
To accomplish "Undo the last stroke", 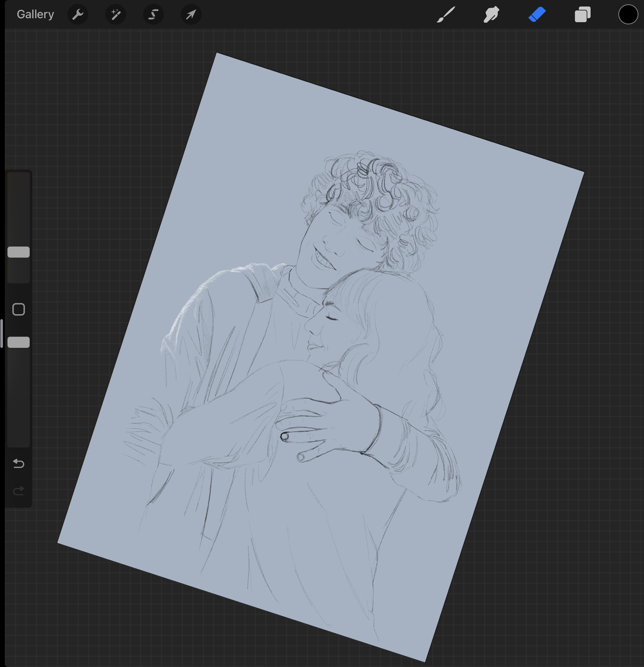I will click(x=19, y=463).
